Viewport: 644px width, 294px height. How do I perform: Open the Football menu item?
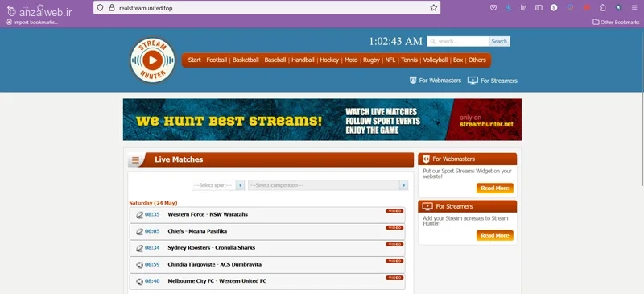point(217,60)
